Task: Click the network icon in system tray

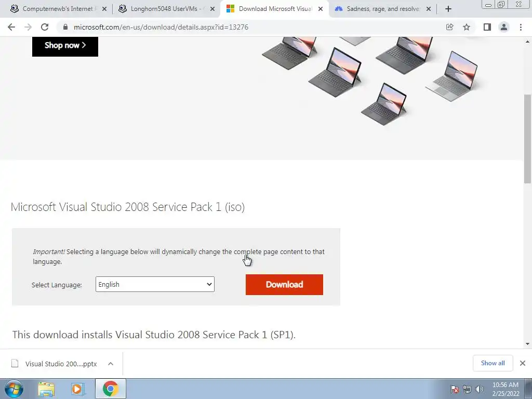Action: point(467,389)
